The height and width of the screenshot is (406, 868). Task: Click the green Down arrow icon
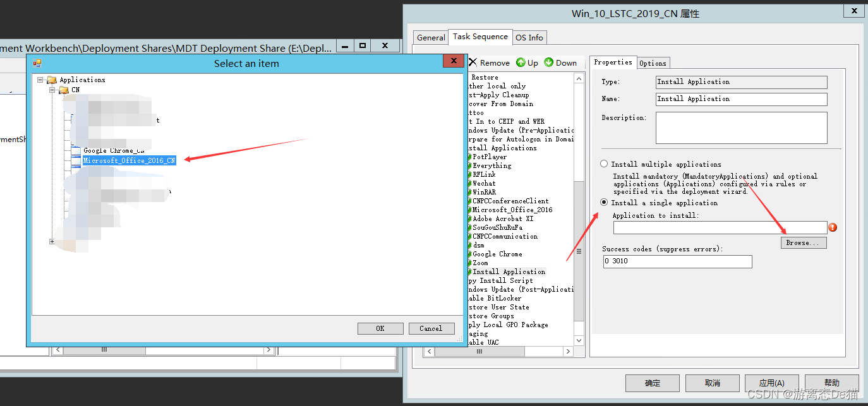[x=548, y=62]
